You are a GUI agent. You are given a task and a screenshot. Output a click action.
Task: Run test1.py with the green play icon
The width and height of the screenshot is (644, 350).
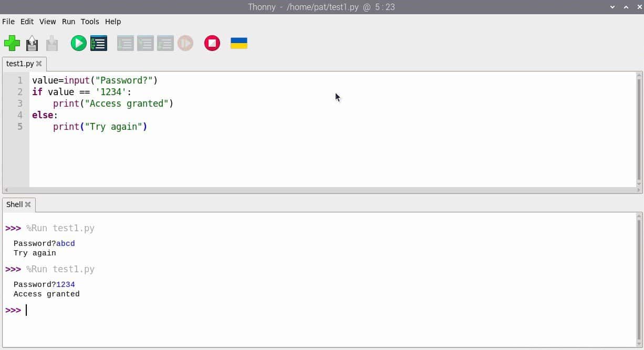point(78,43)
